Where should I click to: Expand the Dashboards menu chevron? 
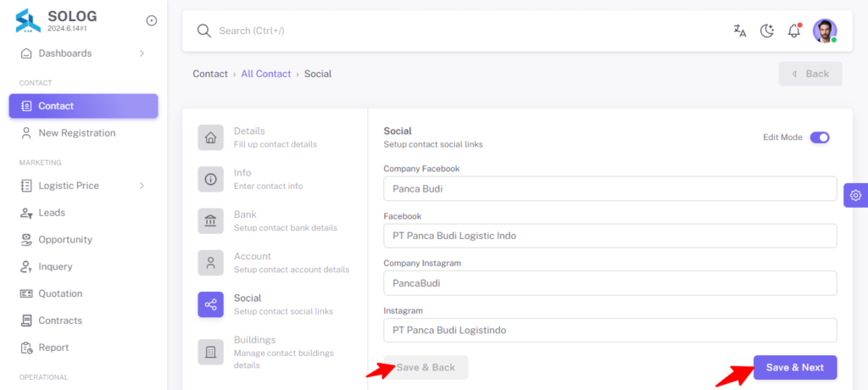click(x=142, y=53)
